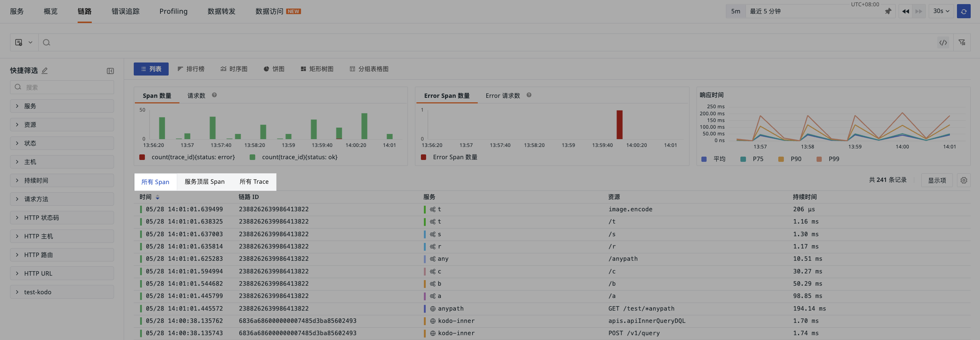Expand the 请求方法 filter group

[x=62, y=199]
